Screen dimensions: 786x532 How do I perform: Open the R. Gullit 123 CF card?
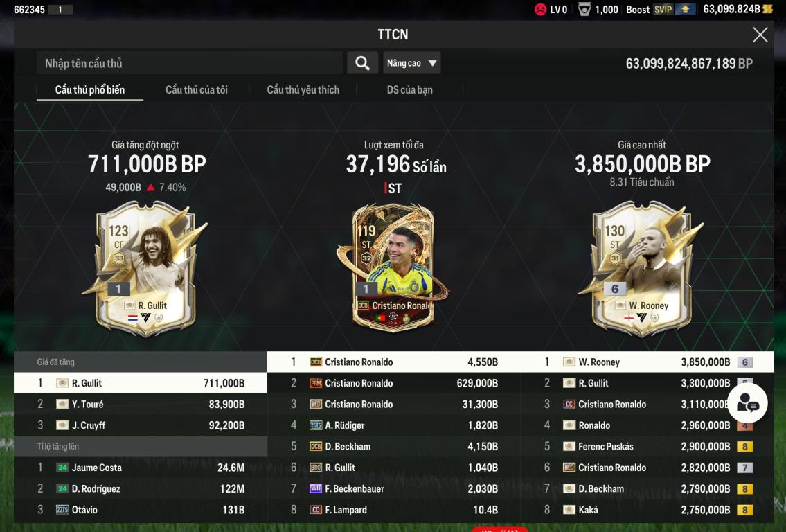click(x=145, y=269)
